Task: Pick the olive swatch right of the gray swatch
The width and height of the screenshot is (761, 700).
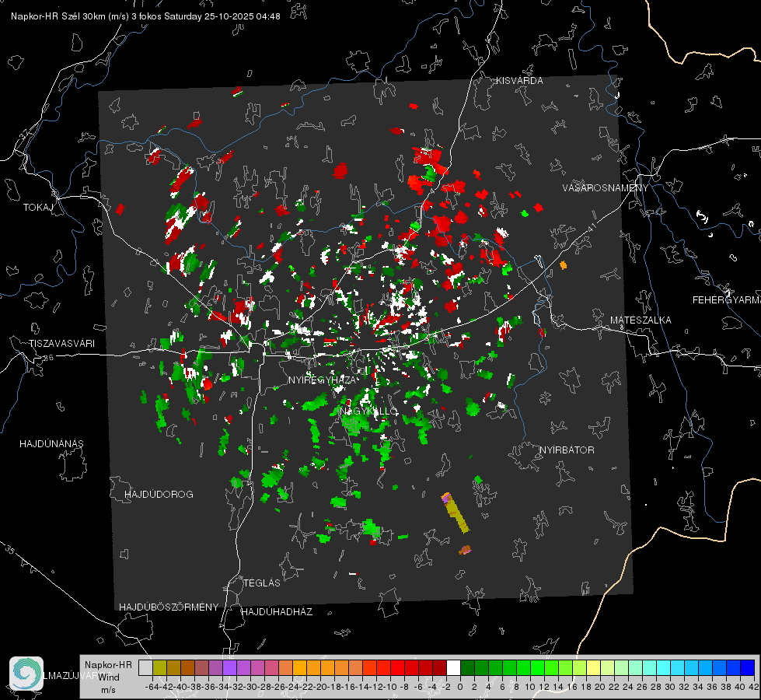Action: (x=159, y=667)
